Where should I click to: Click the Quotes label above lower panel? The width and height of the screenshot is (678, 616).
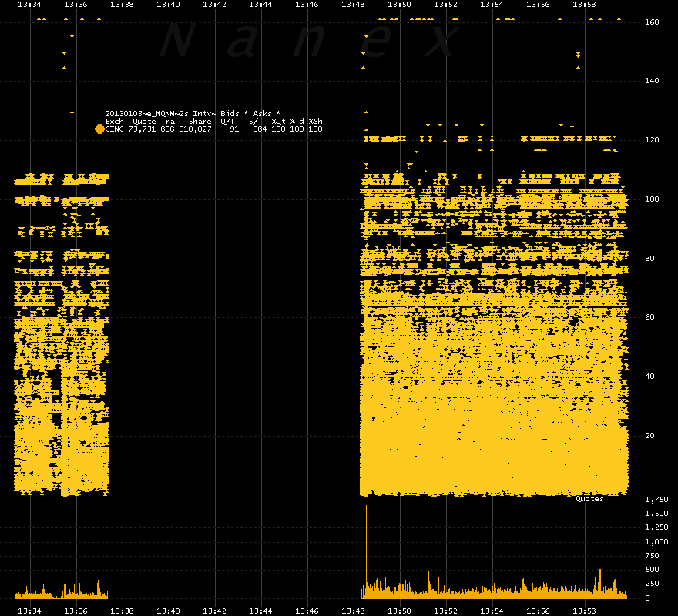click(x=589, y=499)
